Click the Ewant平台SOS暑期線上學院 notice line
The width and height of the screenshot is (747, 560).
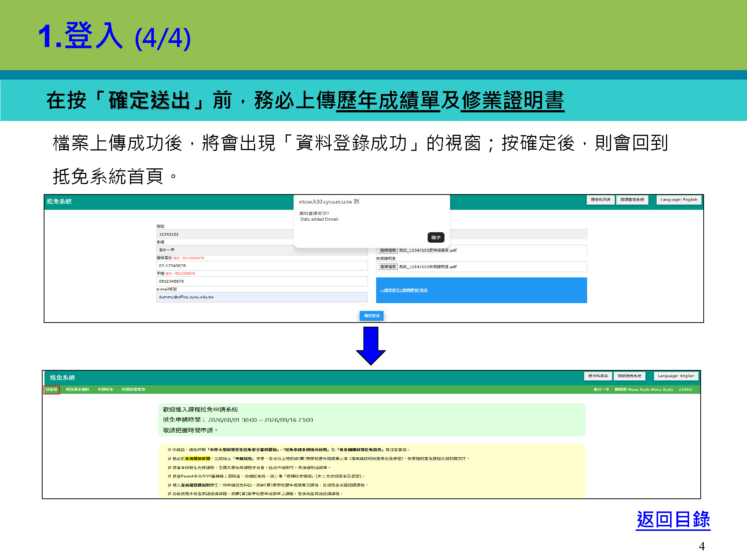[x=266, y=476]
